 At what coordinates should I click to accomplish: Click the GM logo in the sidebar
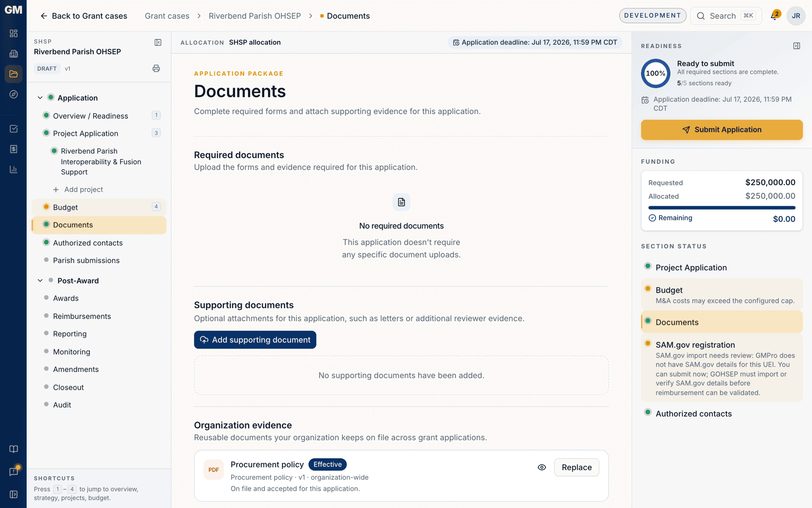(13, 9)
